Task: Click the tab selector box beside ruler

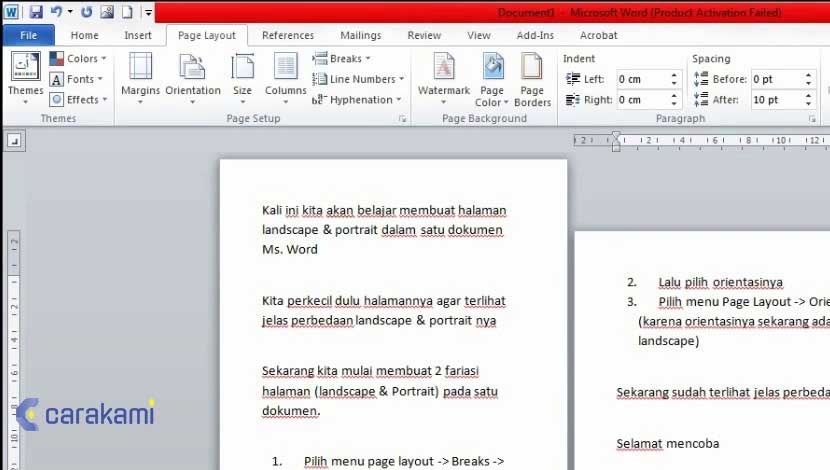Action: [x=14, y=141]
